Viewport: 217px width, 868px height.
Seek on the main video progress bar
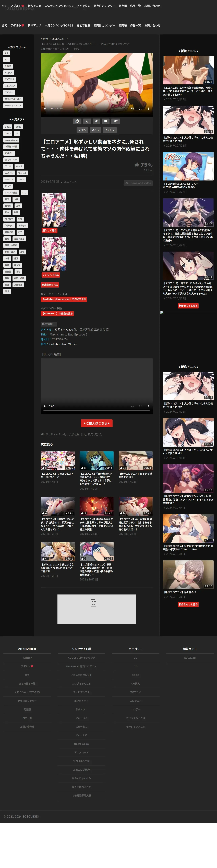point(97,113)
